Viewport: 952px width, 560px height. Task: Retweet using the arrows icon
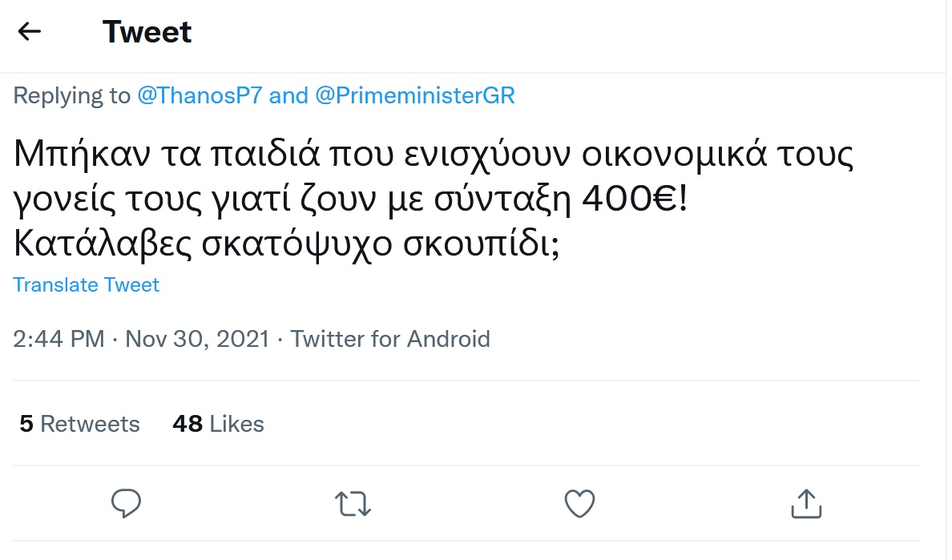coord(352,504)
